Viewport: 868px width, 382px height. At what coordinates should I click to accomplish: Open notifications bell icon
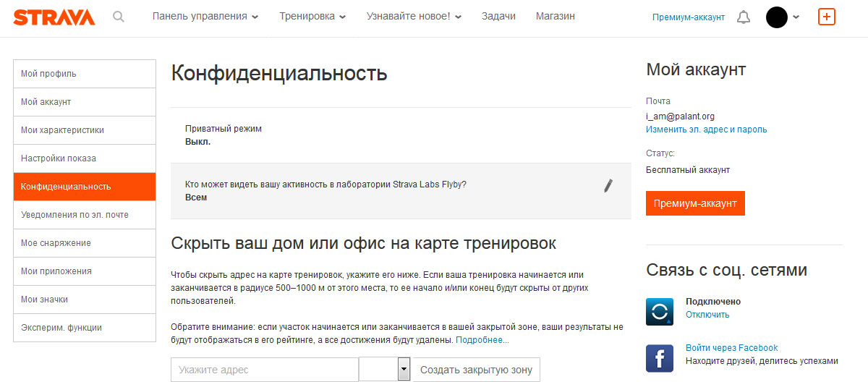(x=744, y=17)
